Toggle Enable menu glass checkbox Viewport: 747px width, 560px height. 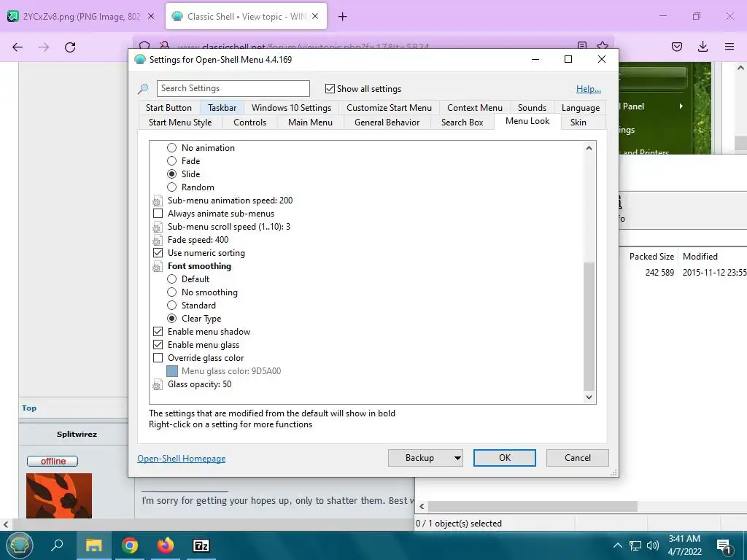[158, 345]
